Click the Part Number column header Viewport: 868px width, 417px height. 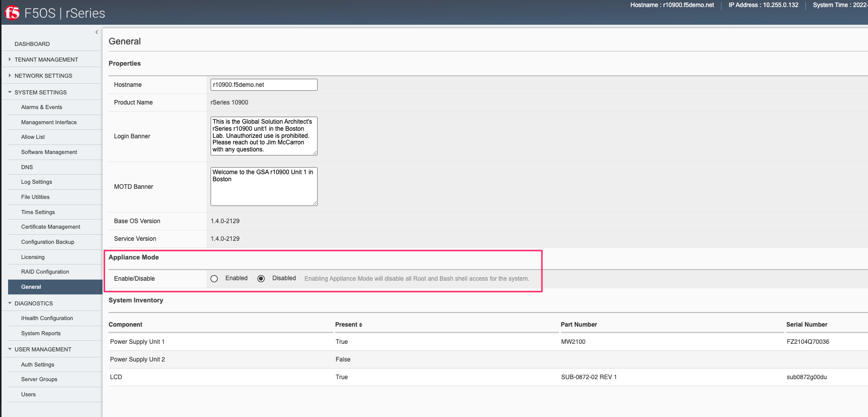tap(579, 325)
